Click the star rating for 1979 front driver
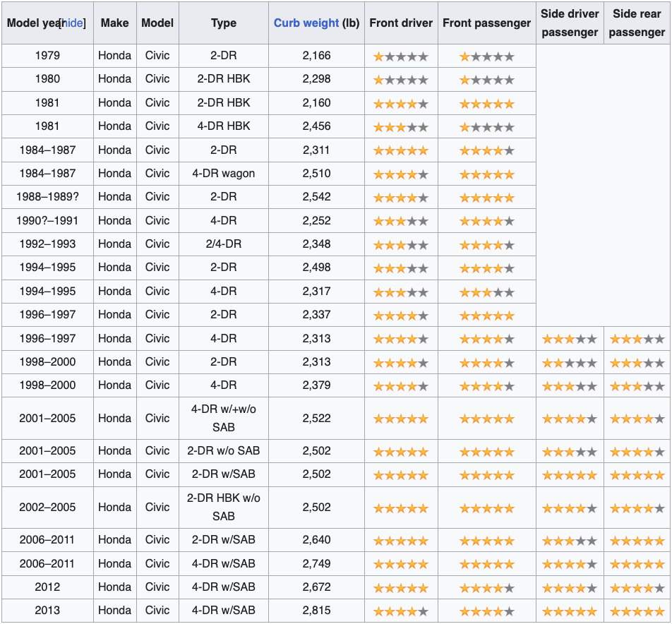Screen dimensions: 672x624 tap(400, 55)
